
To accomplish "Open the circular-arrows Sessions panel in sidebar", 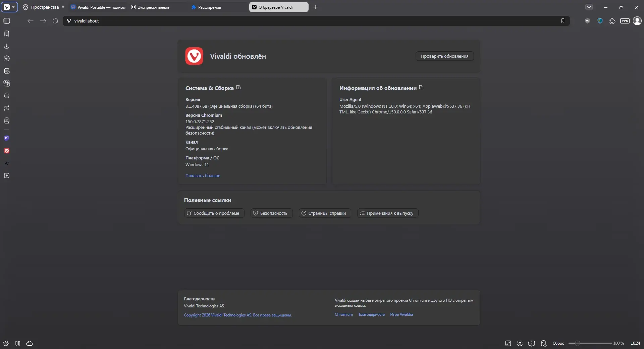I will click(7, 108).
